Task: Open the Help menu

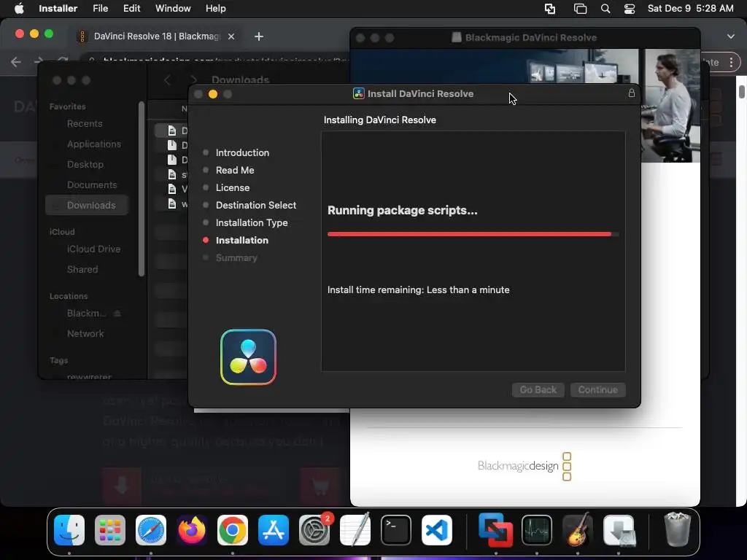Action: click(215, 9)
